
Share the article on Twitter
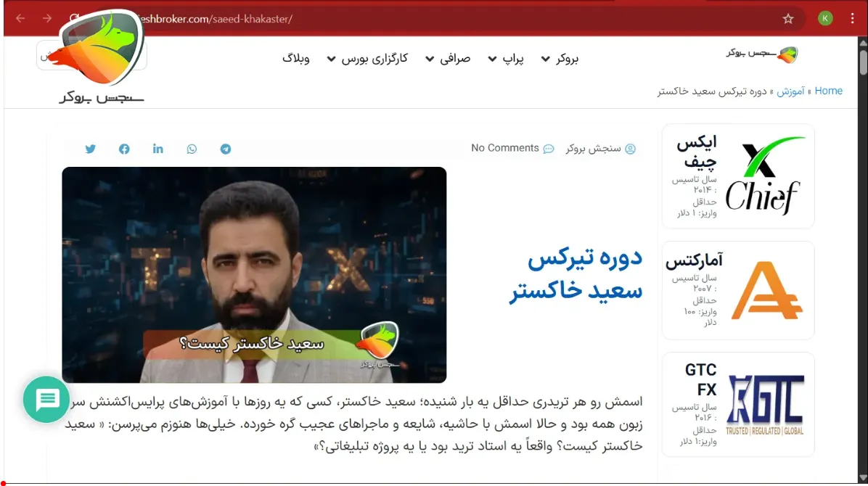(x=90, y=149)
